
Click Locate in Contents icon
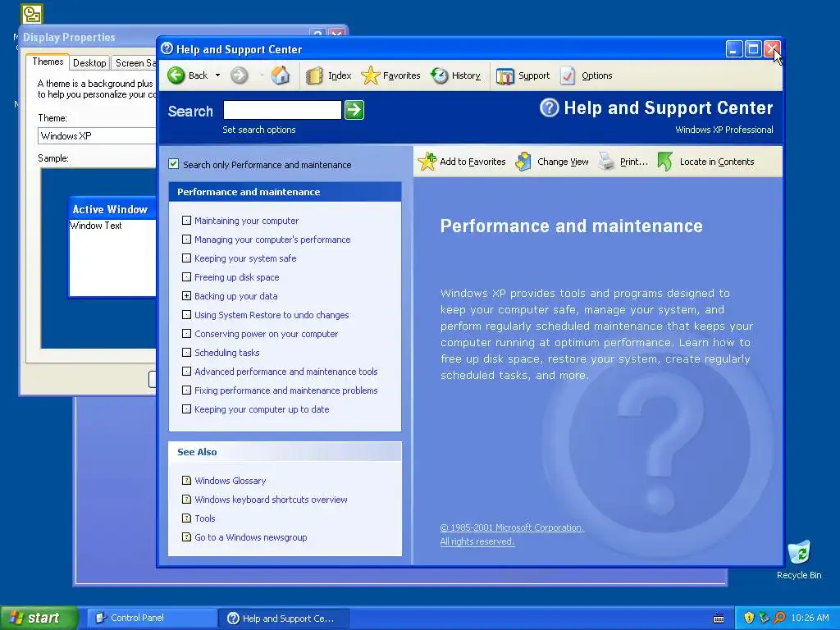[x=664, y=162]
